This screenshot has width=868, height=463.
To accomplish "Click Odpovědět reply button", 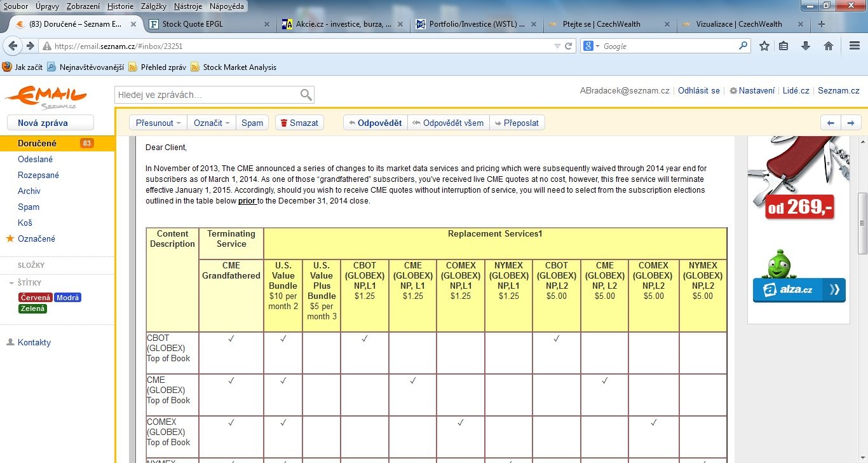I will 375,123.
